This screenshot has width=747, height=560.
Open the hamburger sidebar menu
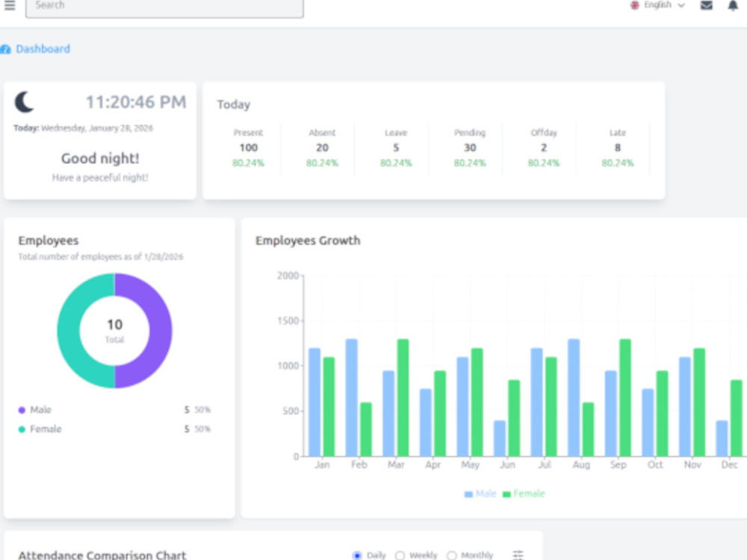coord(10,5)
